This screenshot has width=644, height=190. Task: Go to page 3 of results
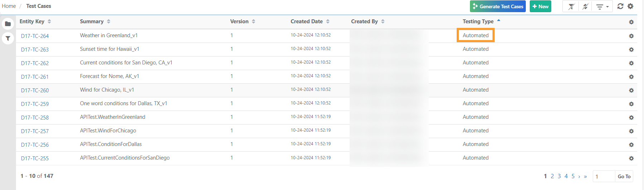tap(559, 176)
